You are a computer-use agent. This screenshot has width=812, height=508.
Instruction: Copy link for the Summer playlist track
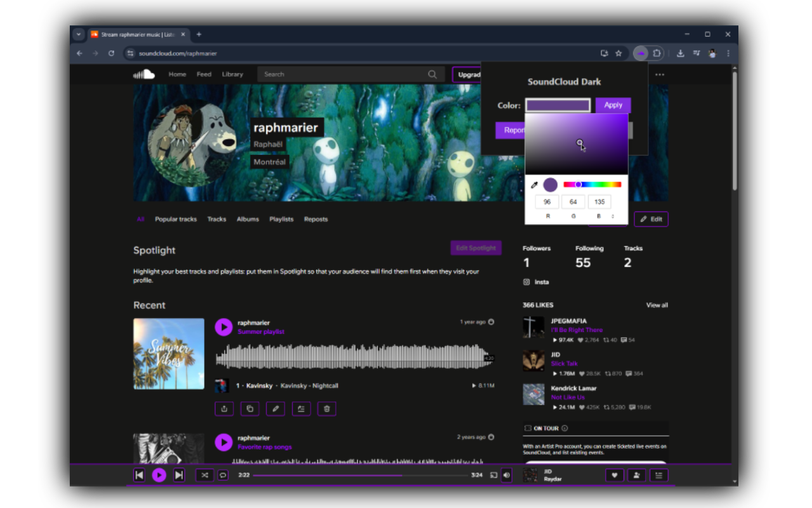(x=250, y=408)
